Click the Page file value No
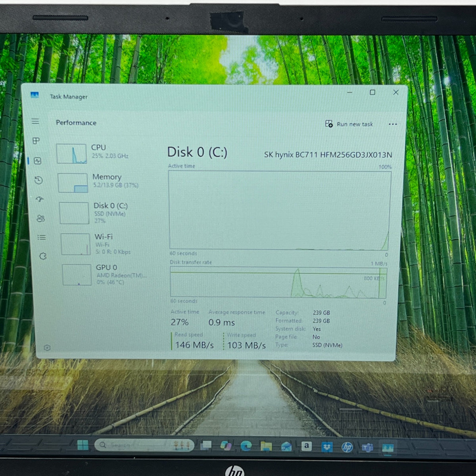This screenshot has width=476, height=476. point(316,337)
